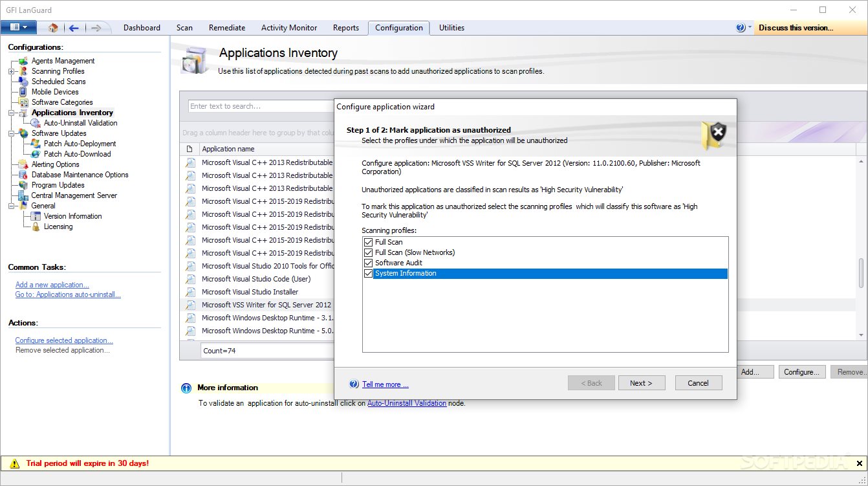The height and width of the screenshot is (486, 868).
Task: Select the General folder icon
Action: coord(23,206)
